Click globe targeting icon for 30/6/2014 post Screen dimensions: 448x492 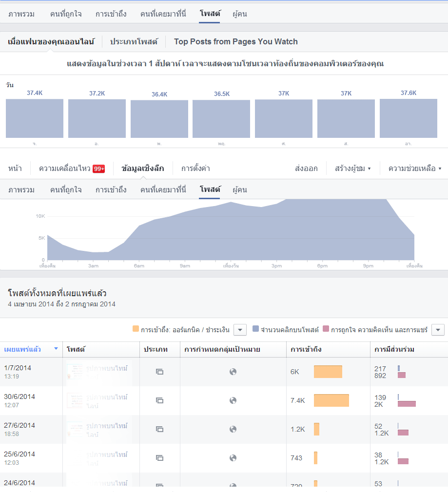click(x=233, y=400)
